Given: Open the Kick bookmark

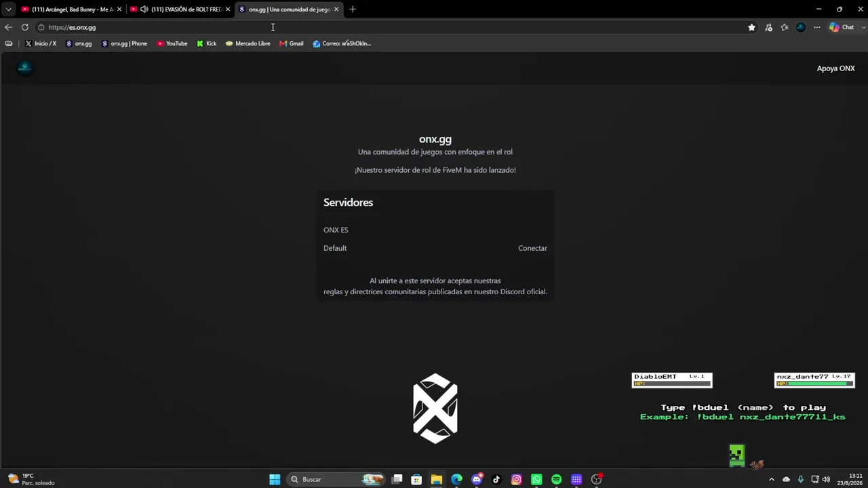Looking at the screenshot, I should 207,43.
